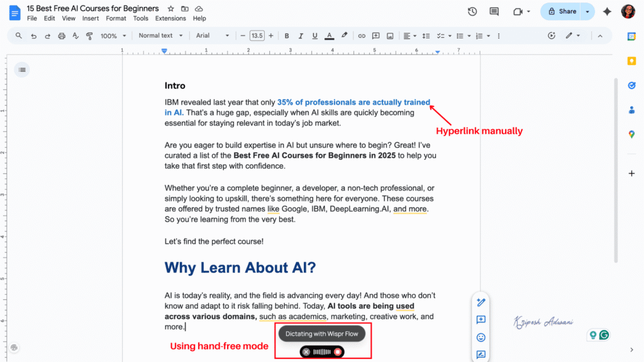
Task: Open Grammarly widget icon
Action: click(604, 335)
